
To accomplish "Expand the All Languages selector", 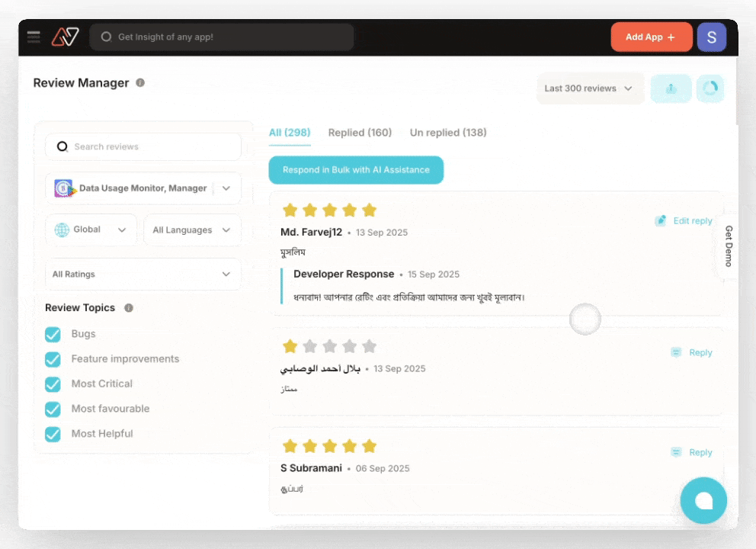I will (x=192, y=230).
